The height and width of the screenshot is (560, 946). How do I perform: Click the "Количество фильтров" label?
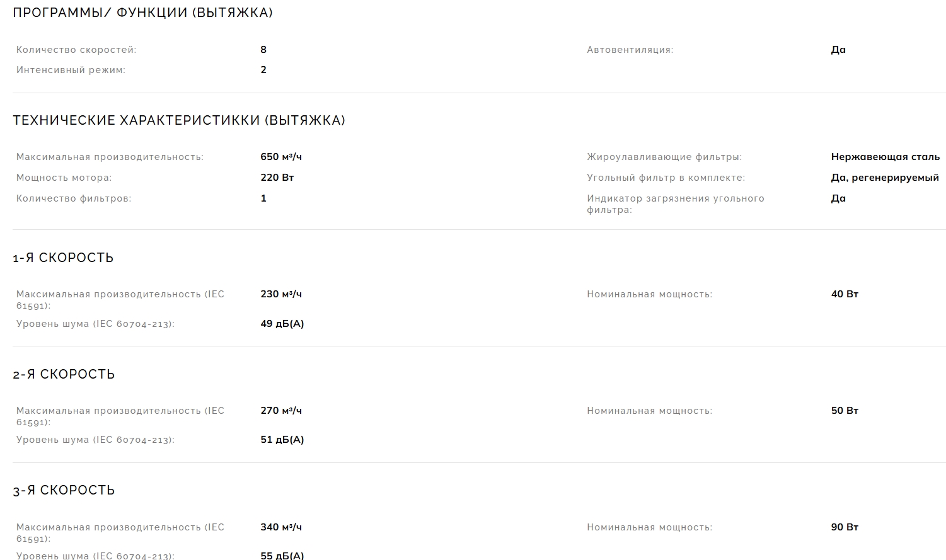coord(74,198)
